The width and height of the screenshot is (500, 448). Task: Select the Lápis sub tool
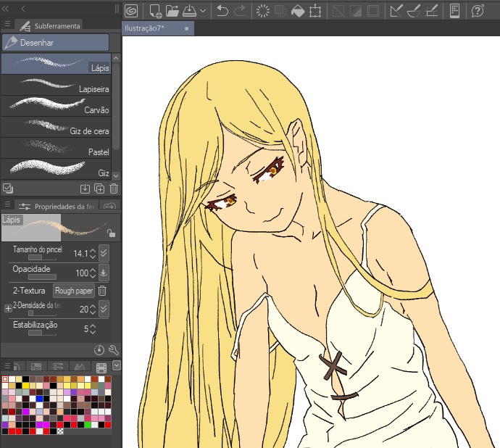(x=56, y=64)
